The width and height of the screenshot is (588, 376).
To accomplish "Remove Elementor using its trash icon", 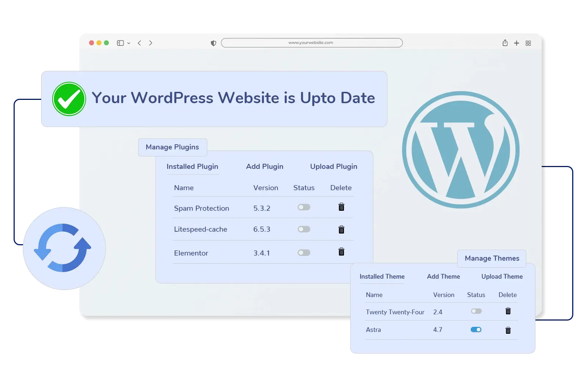I will (x=341, y=252).
